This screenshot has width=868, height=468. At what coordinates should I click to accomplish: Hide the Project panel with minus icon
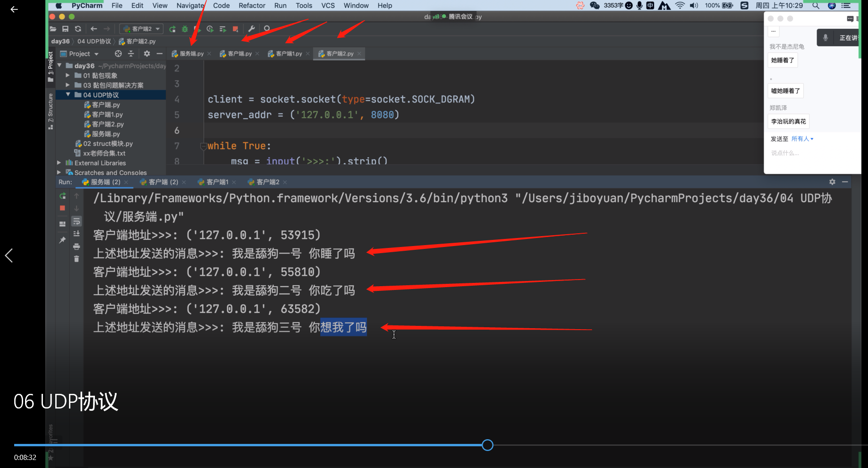click(160, 54)
